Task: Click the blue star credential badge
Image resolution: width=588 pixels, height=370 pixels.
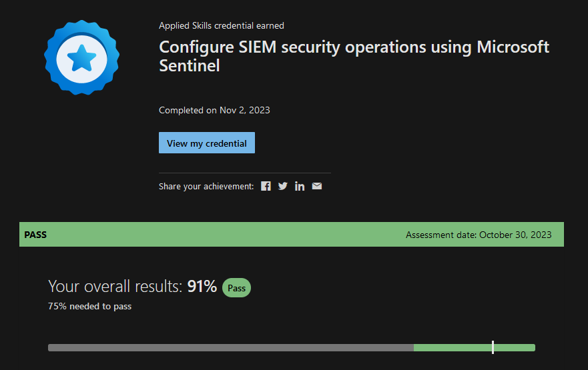Action: (81, 58)
